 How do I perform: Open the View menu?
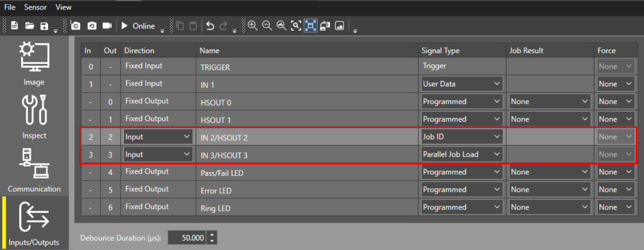point(64,7)
